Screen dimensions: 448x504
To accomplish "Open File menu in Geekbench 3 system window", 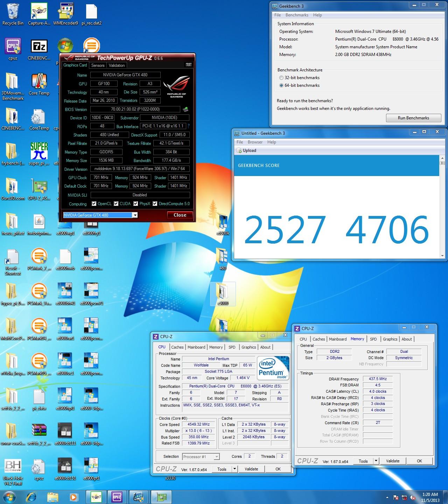I will point(278,15).
